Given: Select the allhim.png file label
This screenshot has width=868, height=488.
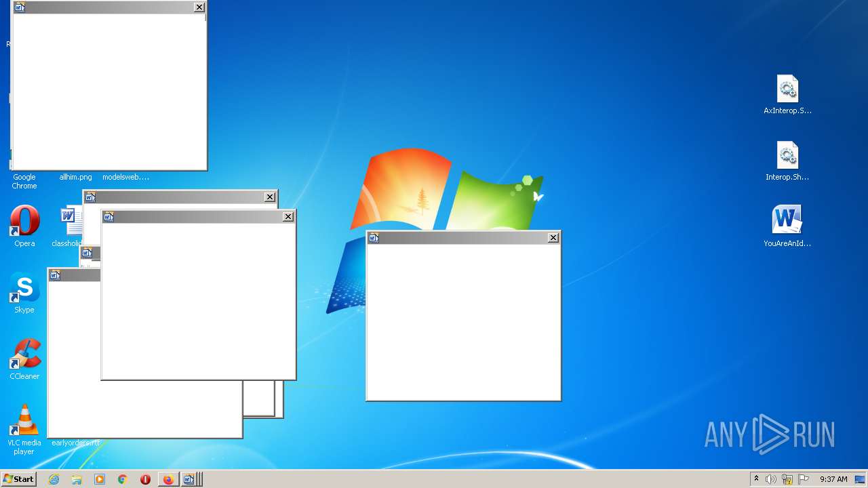Looking at the screenshot, I should click(75, 177).
